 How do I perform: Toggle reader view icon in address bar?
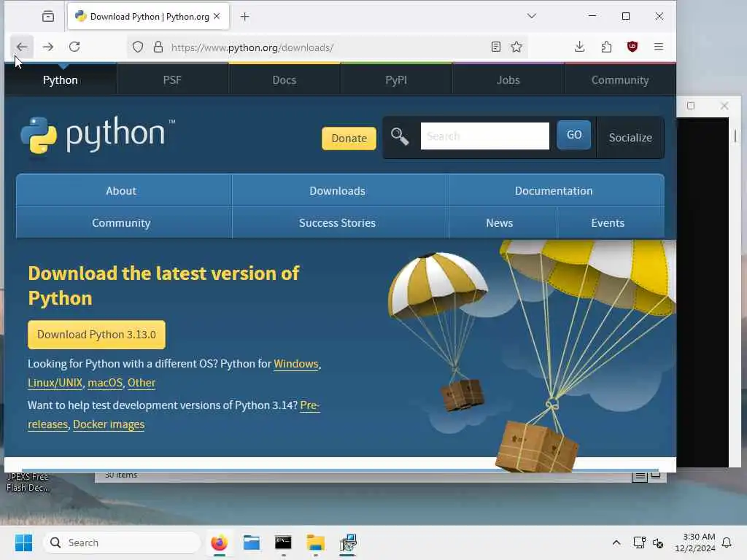coord(495,47)
